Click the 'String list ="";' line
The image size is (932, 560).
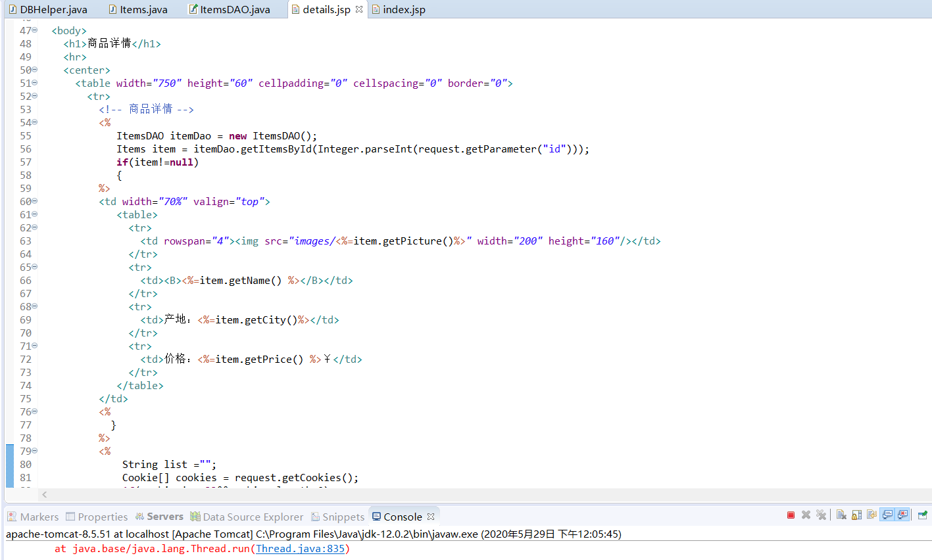point(169,464)
